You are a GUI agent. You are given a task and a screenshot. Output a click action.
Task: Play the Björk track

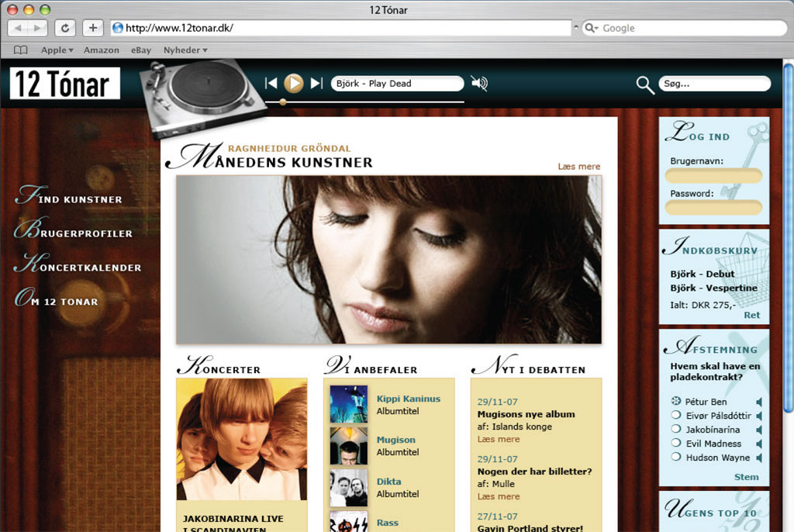(294, 83)
